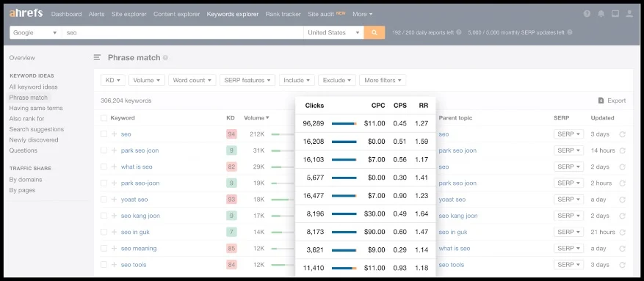Open the Volume filter dropdown
Viewport: 644px width, 281px height.
147,80
